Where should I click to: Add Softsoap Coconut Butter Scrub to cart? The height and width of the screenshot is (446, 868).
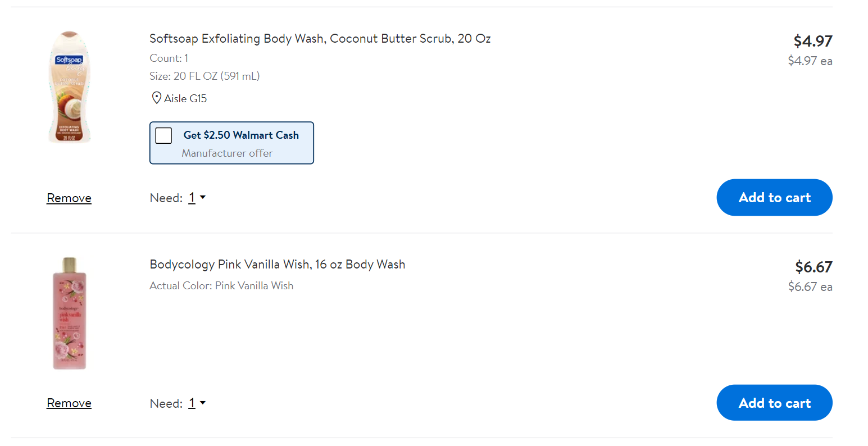(x=774, y=198)
